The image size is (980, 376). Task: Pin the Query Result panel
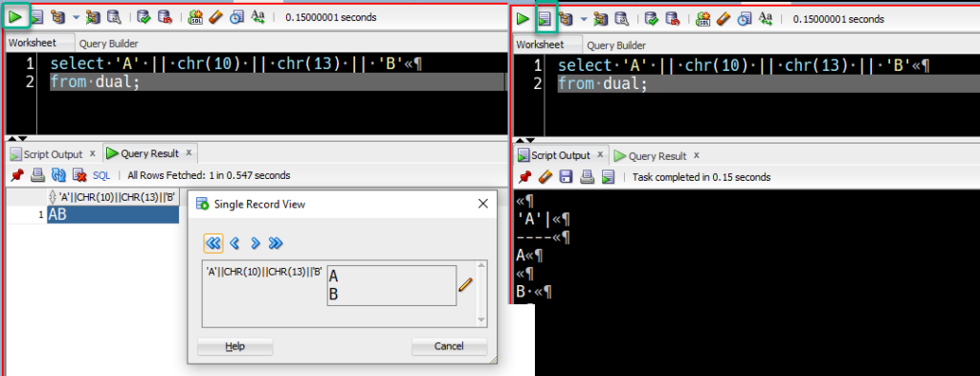(x=17, y=175)
